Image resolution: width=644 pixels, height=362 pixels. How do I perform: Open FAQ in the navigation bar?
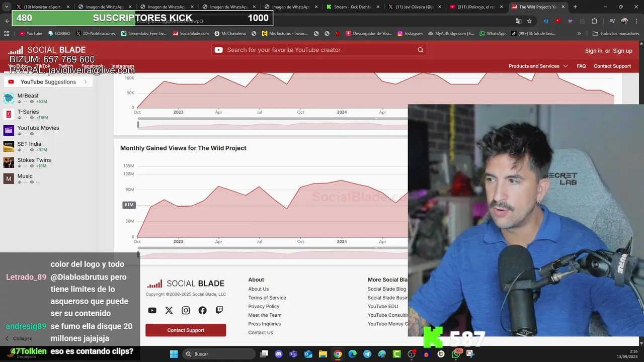[x=581, y=66]
